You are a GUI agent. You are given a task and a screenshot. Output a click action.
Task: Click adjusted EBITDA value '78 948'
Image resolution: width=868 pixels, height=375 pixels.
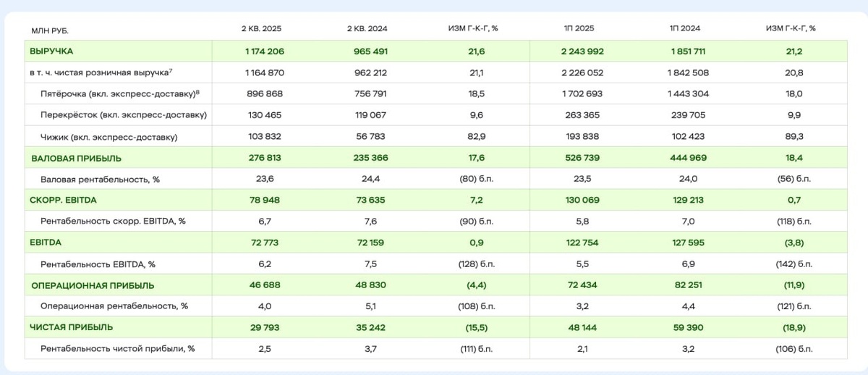pos(265,201)
